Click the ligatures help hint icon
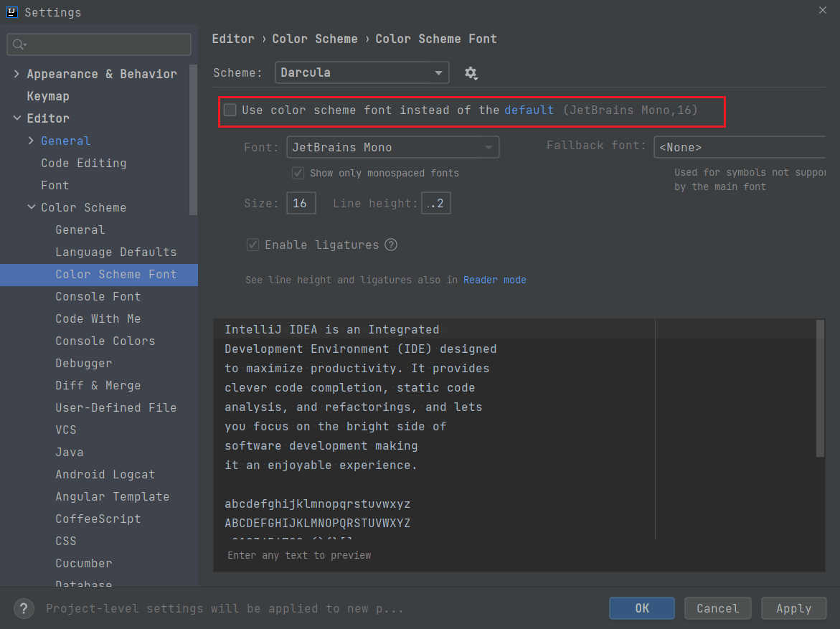Viewport: 840px width, 629px height. 391,245
